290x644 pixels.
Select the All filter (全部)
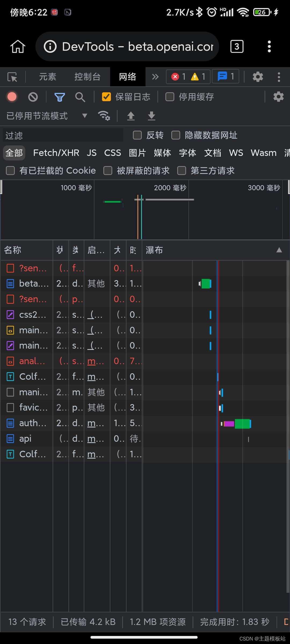pyautogui.click(x=14, y=153)
